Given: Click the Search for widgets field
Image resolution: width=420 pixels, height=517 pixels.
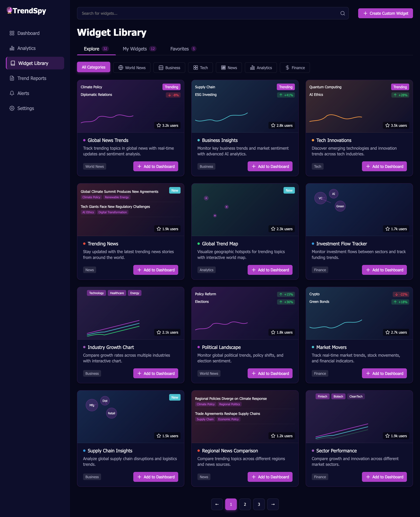Looking at the screenshot, I should click(213, 13).
